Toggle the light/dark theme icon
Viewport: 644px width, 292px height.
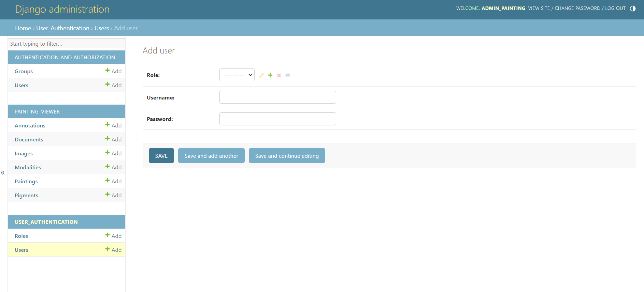[632, 9]
